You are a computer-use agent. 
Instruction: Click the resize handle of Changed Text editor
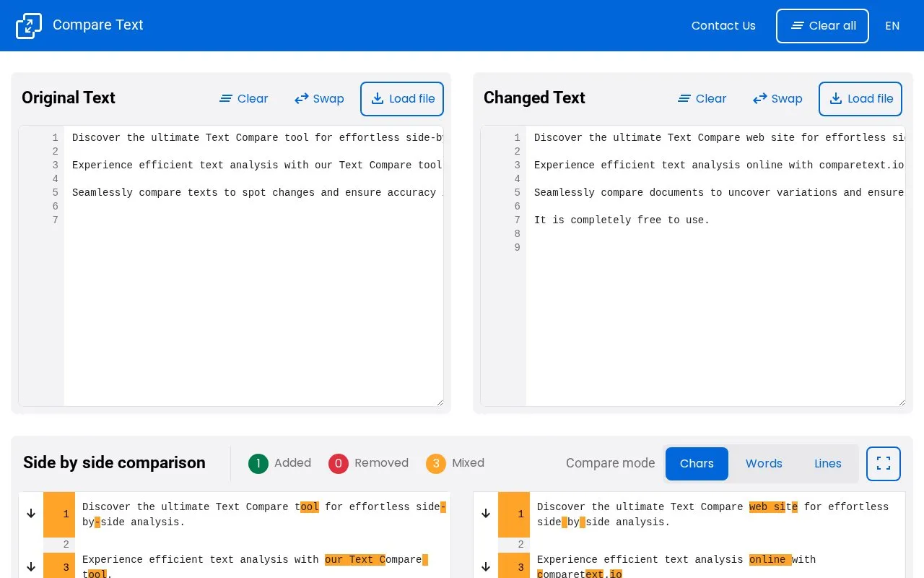[901, 402]
